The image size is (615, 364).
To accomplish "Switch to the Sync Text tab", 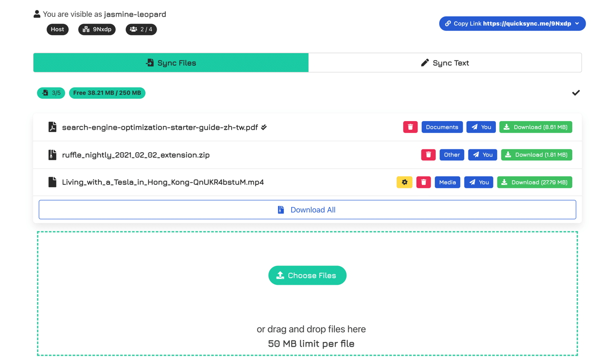I will tap(445, 62).
